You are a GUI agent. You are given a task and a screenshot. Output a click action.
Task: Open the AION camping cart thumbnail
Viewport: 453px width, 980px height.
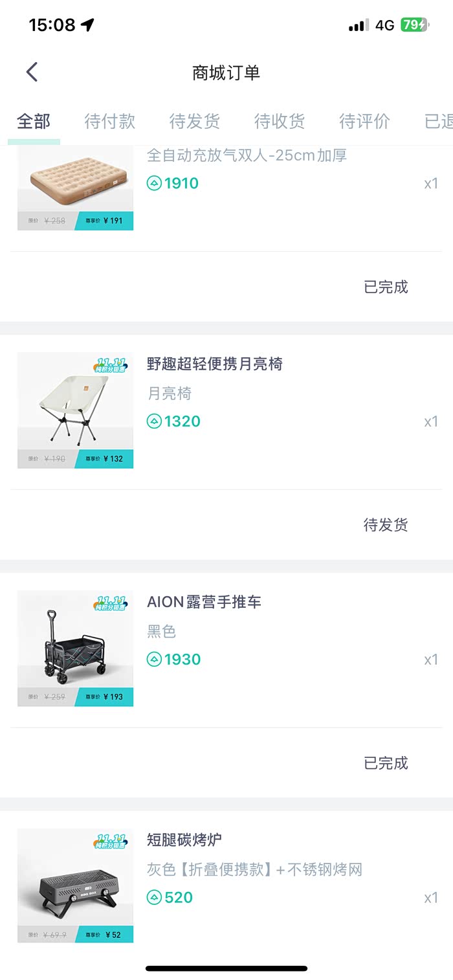(x=75, y=649)
